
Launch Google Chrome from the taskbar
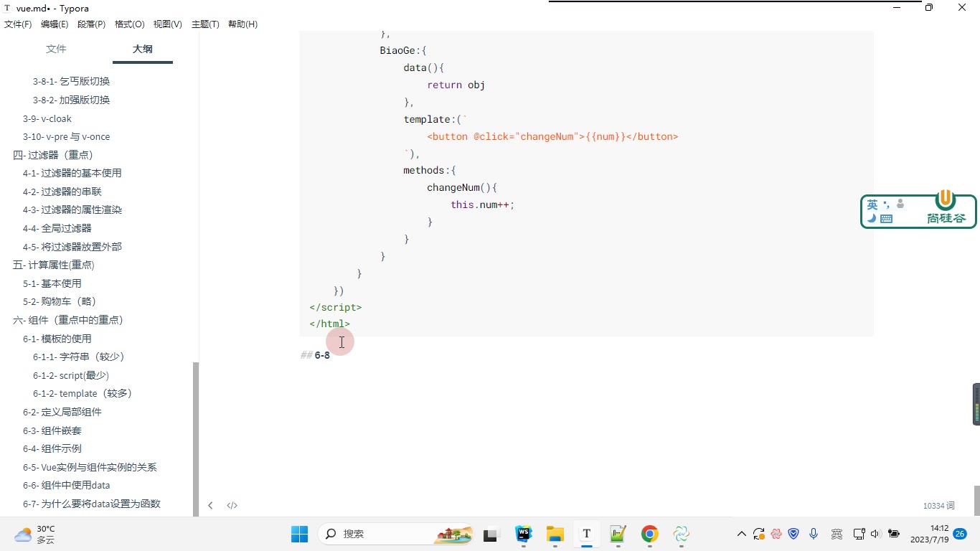tap(649, 534)
